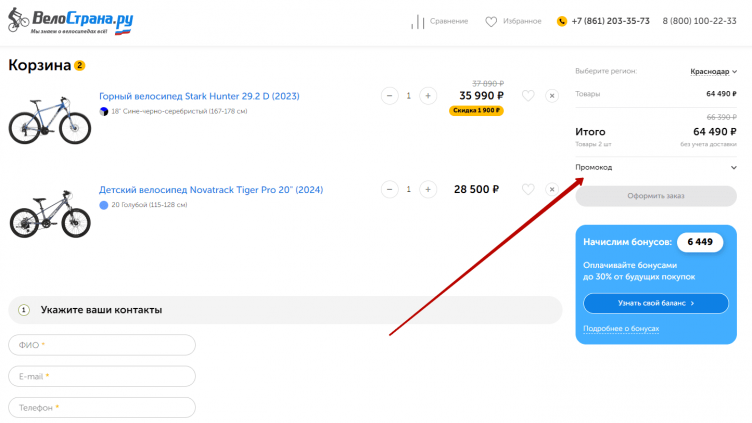Add Stark Hunter bike to favorites
752x423 pixels.
coord(527,96)
